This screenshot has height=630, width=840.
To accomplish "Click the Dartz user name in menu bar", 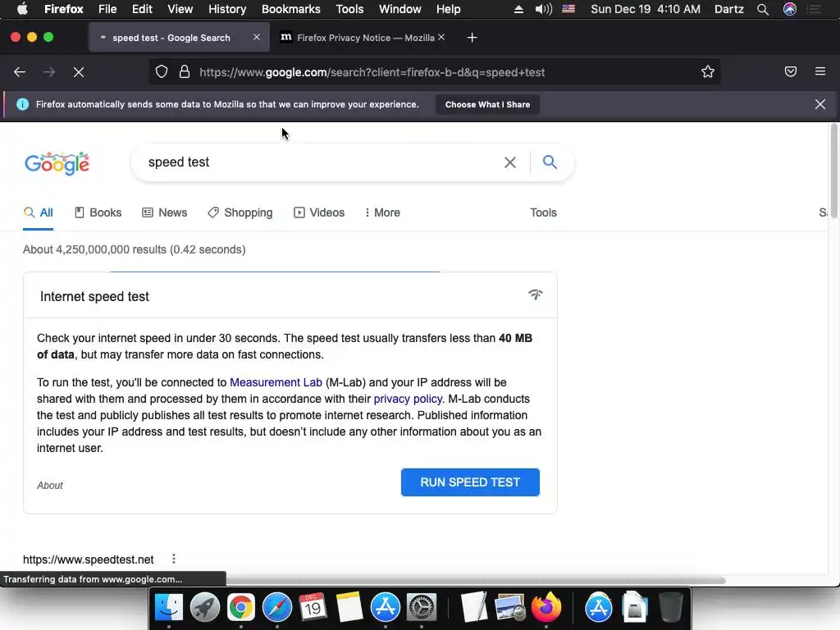I will click(729, 9).
